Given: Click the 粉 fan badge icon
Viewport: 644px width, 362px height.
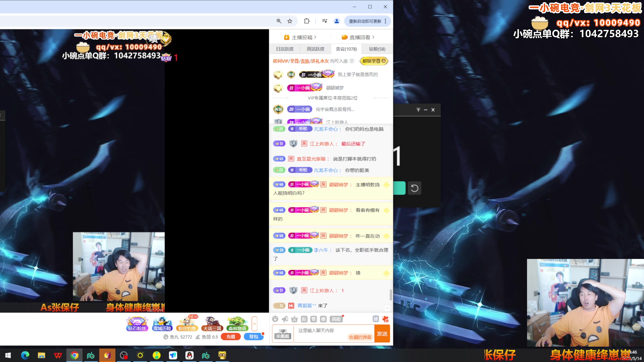Looking at the screenshot, I should [304, 319].
